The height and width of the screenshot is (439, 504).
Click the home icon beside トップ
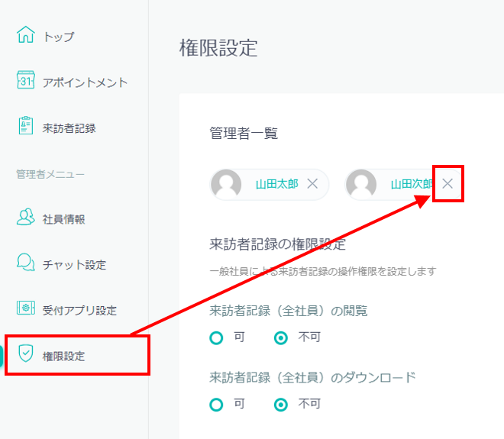(26, 35)
